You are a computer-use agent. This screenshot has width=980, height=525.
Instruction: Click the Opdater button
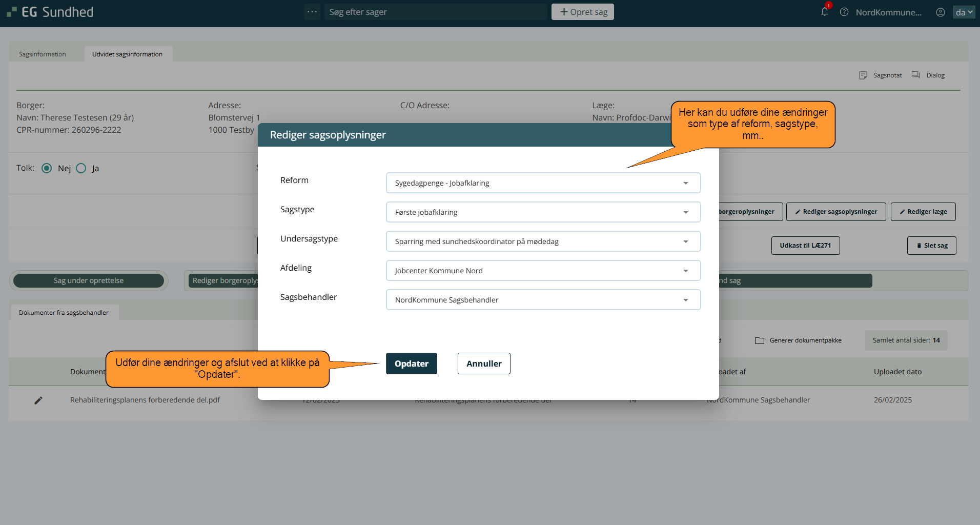coord(411,364)
